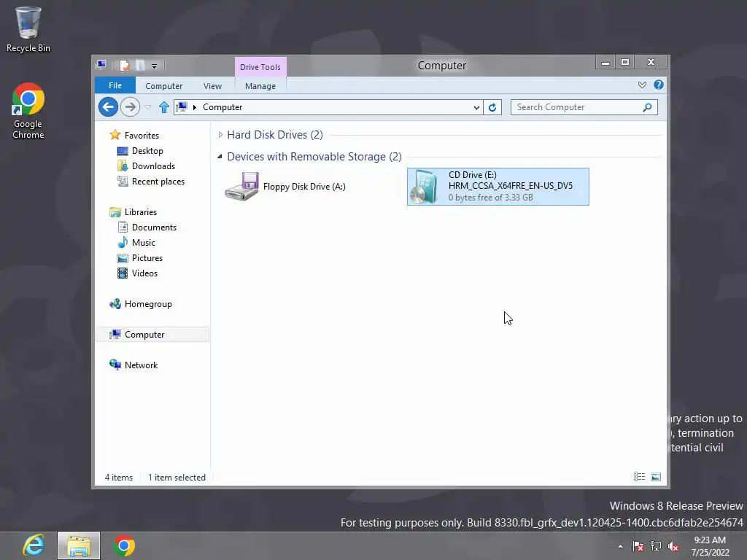747x560 pixels.
Task: Select Favorites in the navigation pane
Action: (142, 135)
